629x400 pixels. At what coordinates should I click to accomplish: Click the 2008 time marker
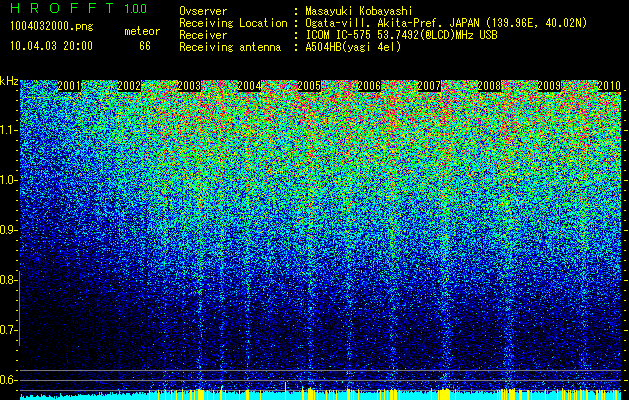click(489, 86)
